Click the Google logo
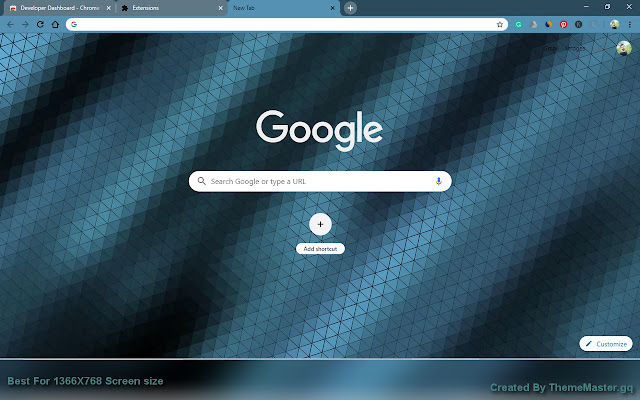640x400 pixels. (319, 130)
